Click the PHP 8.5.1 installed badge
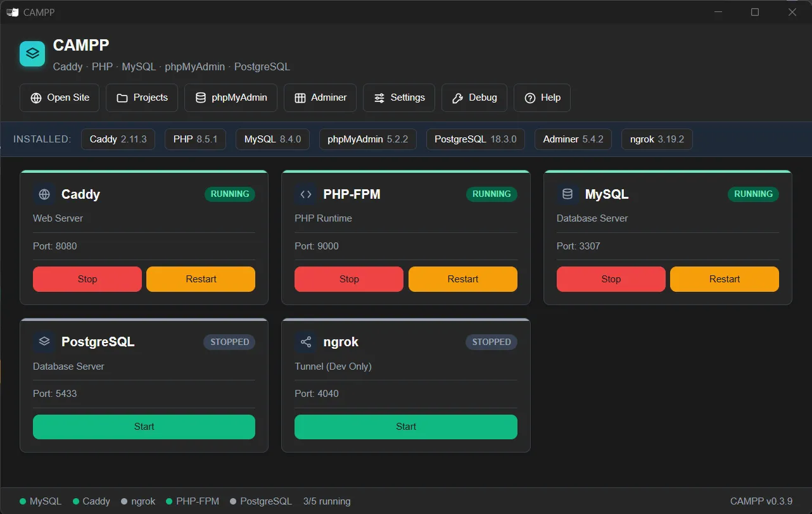 [195, 139]
